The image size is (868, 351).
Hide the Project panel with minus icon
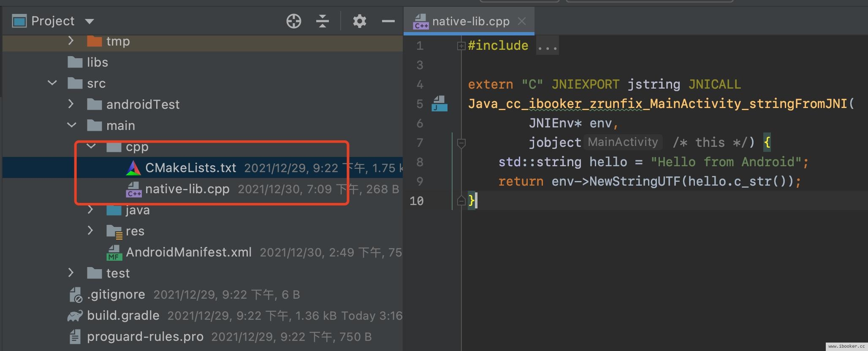coord(388,21)
